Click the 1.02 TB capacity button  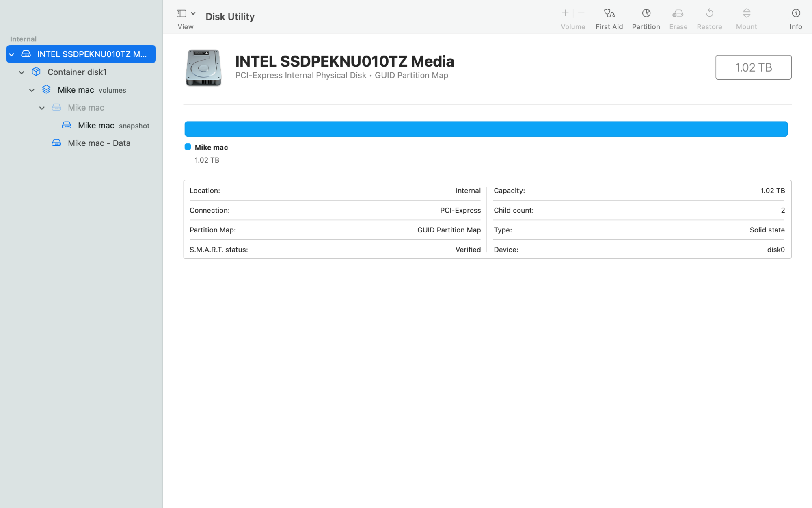[x=754, y=67]
